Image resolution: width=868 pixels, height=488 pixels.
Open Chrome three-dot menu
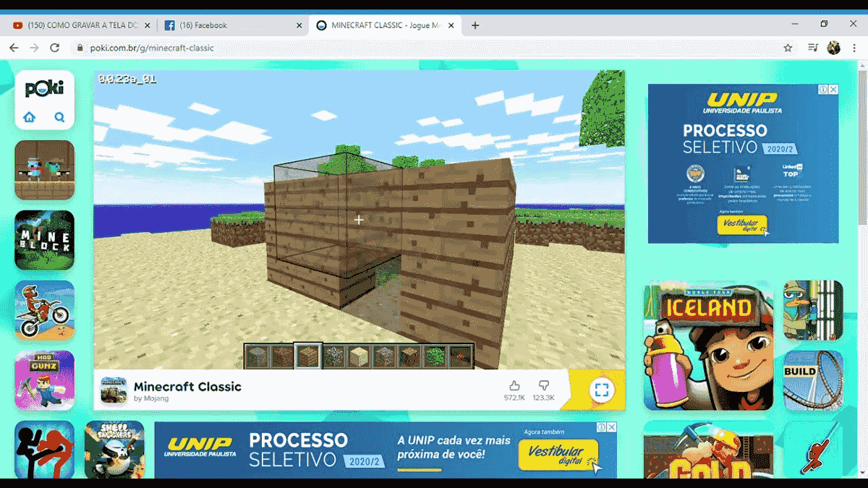pyautogui.click(x=854, y=48)
